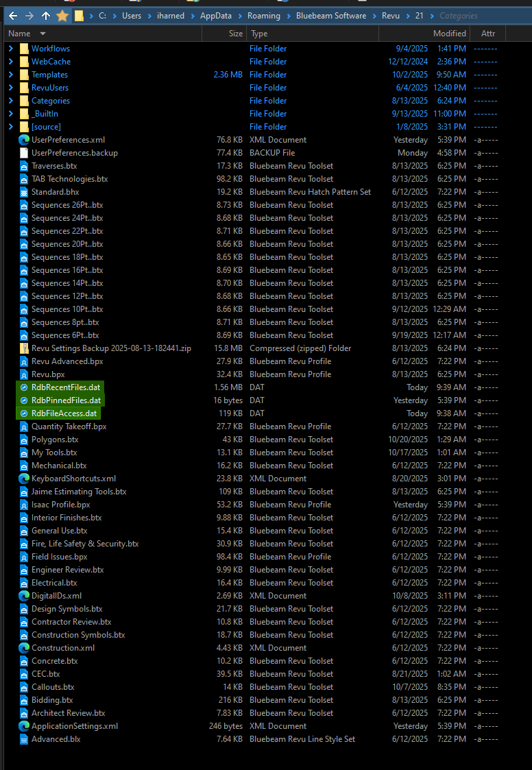Select the Concrete.btx file

click(55, 661)
